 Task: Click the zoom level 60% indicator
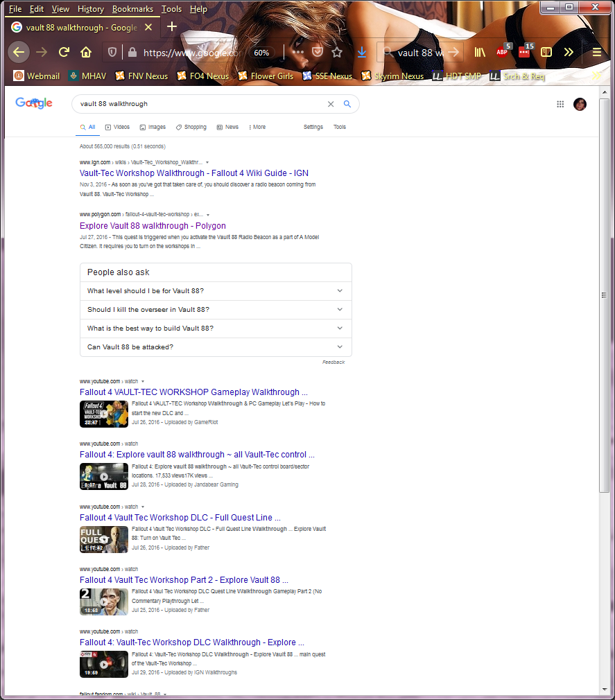[261, 53]
